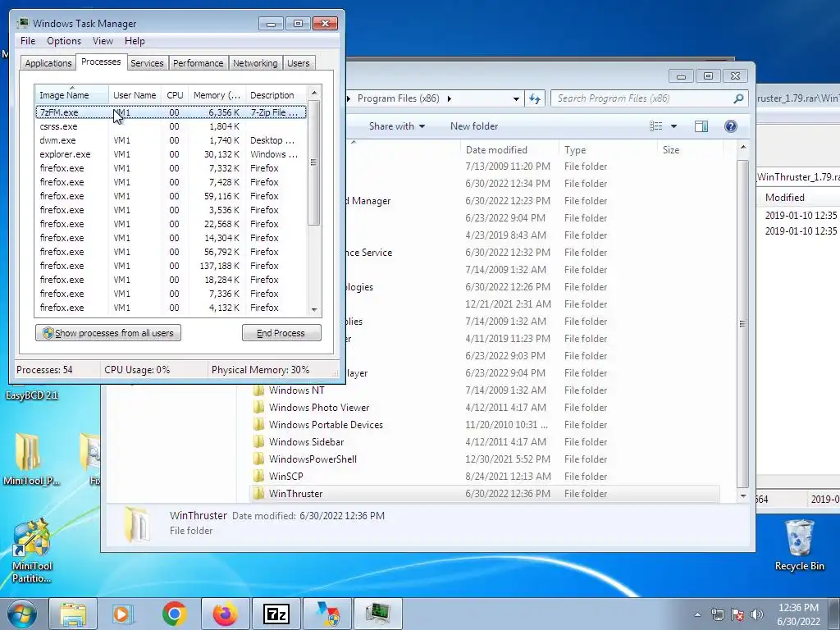Switch to 7-Zip in the taskbar
Viewport: 840px width, 630px height.
(276, 614)
